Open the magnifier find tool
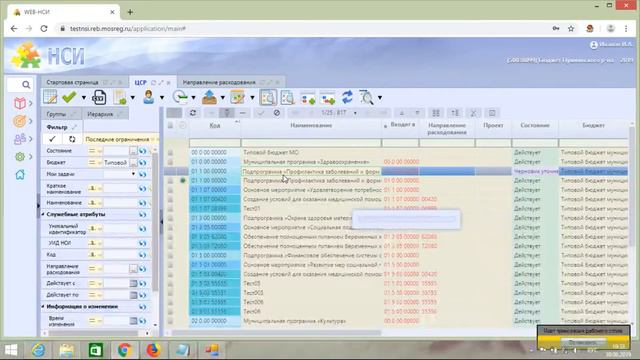Image resolution: width=640 pixels, height=360 pixels. point(366,97)
